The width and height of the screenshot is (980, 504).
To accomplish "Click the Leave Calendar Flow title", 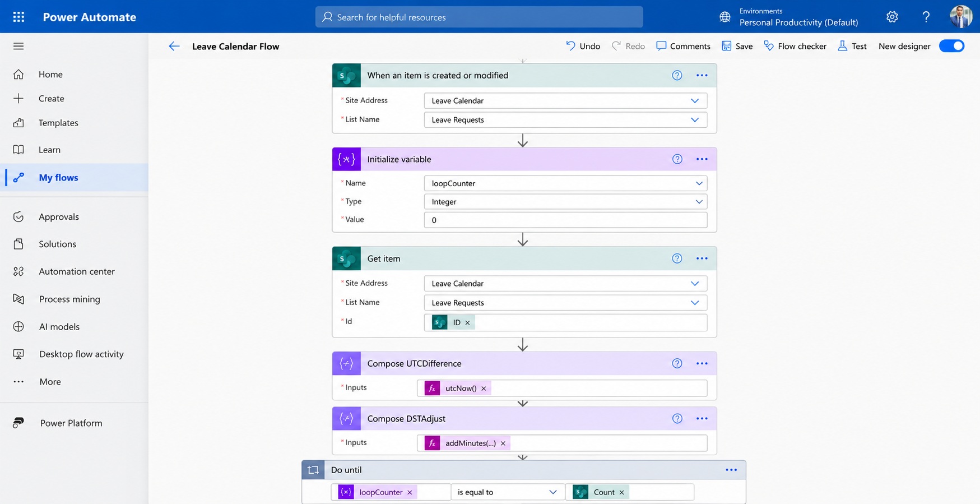I will (235, 47).
